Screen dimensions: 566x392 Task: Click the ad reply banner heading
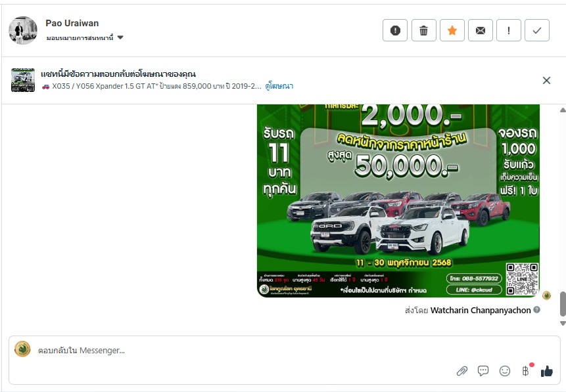pyautogui.click(x=118, y=74)
